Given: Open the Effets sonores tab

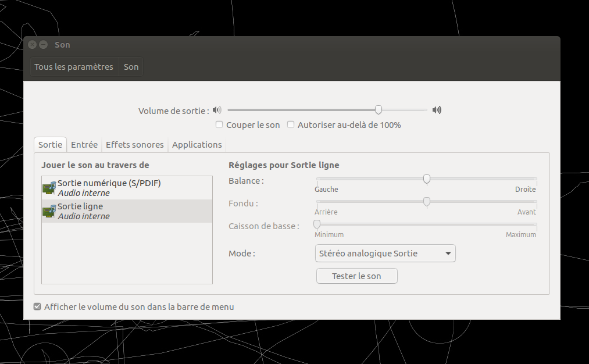Looking at the screenshot, I should [x=135, y=145].
